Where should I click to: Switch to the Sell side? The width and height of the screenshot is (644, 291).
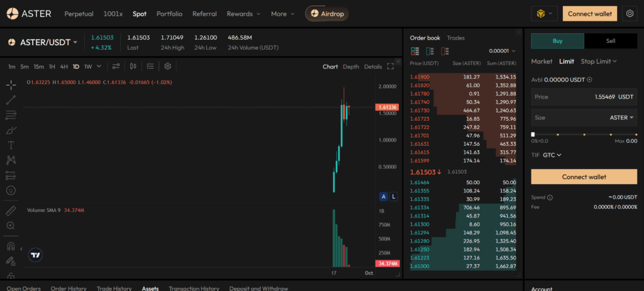(610, 41)
